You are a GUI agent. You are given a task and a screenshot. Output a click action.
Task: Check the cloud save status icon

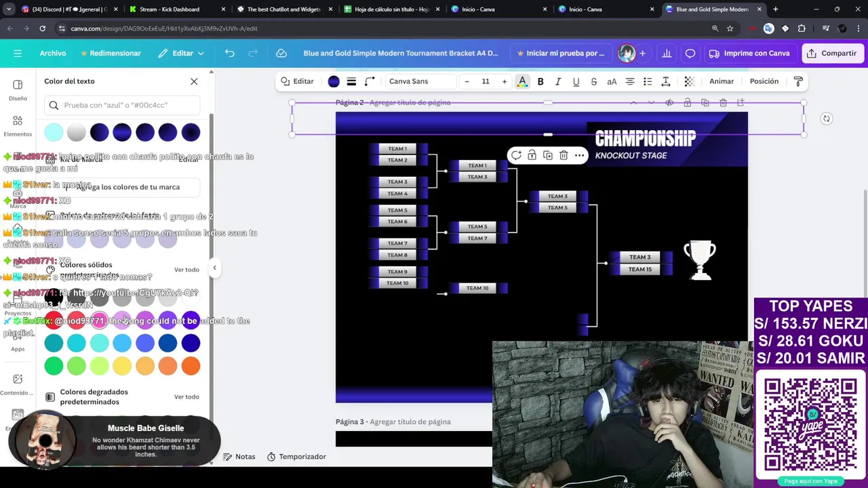click(281, 53)
